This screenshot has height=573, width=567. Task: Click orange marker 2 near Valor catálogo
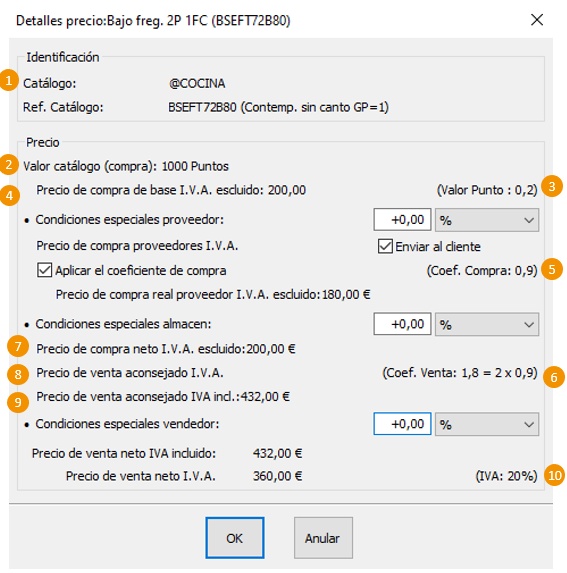click(x=9, y=164)
